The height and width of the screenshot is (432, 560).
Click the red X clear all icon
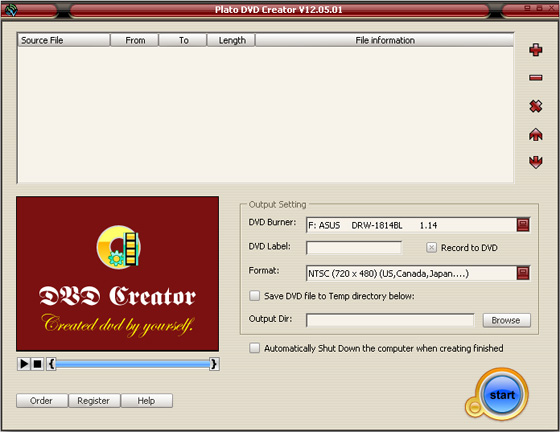[535, 106]
